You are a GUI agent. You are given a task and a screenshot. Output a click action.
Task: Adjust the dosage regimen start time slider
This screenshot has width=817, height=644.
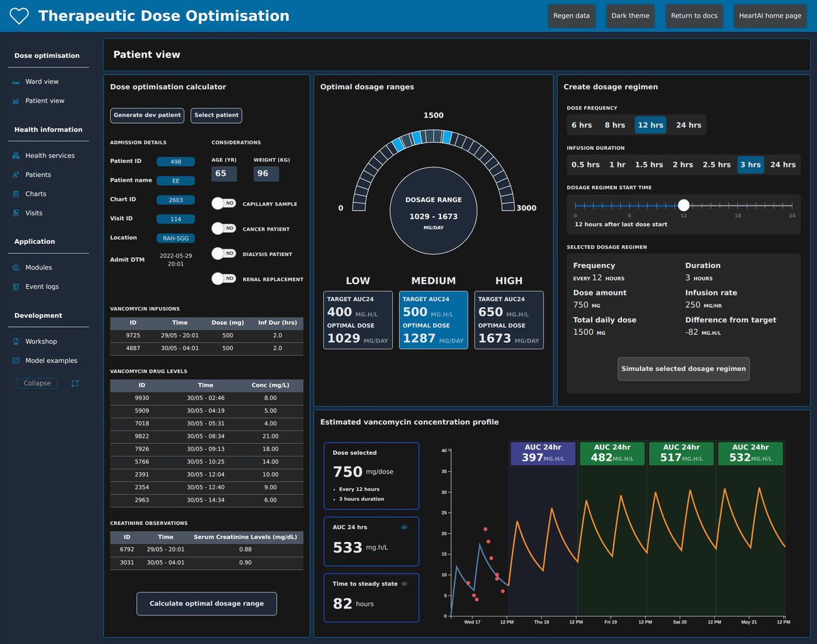(x=683, y=204)
